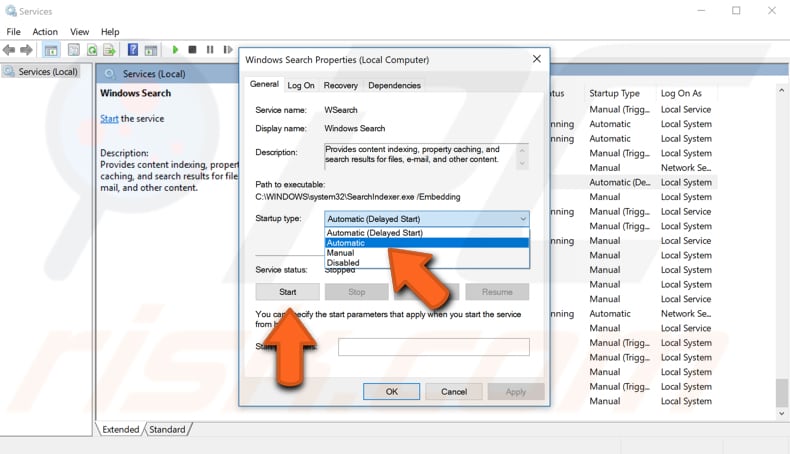Viewport: 790px width, 454px height.
Task: Click the services list scrollbar thumb
Action: pyautogui.click(x=781, y=393)
